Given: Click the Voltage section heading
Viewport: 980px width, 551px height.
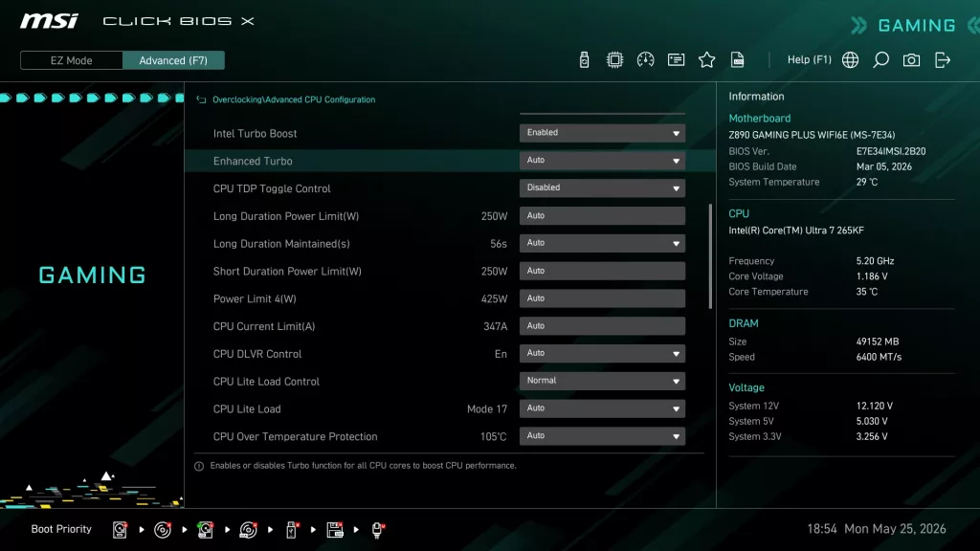Looking at the screenshot, I should [x=746, y=388].
